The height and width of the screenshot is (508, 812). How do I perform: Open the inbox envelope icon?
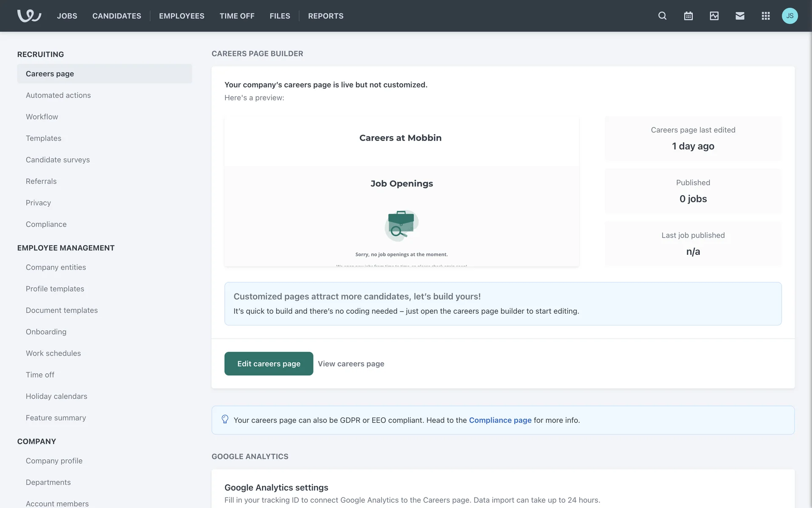tap(740, 16)
